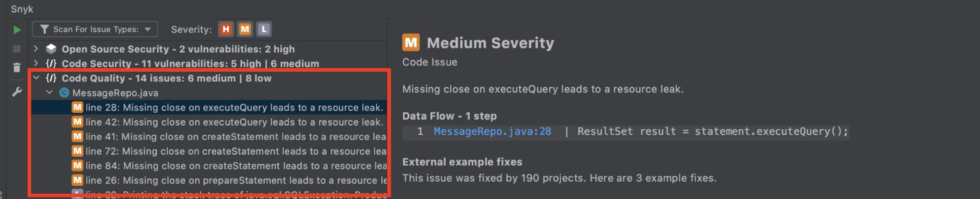Expand Code Security vulnerabilities node
The width and height of the screenshot is (980, 199).
point(36,63)
